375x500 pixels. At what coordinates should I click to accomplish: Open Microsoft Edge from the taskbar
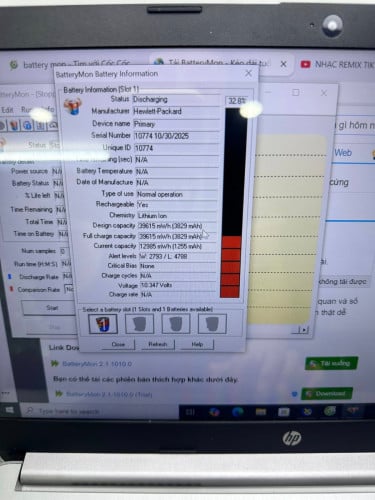tap(237, 412)
